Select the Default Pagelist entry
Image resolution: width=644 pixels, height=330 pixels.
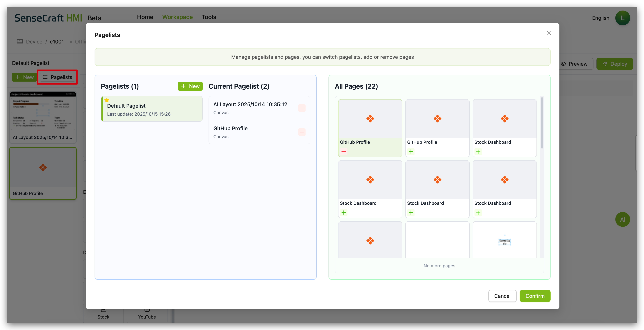coord(152,109)
